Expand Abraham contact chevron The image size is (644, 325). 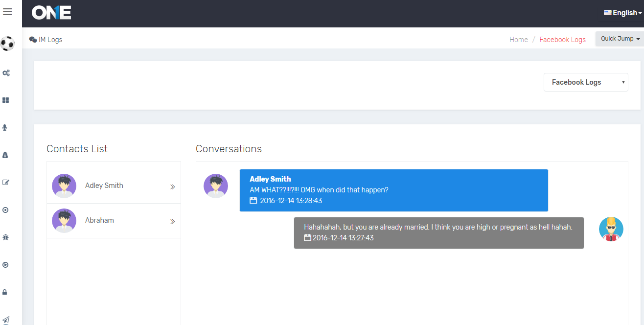pos(172,221)
